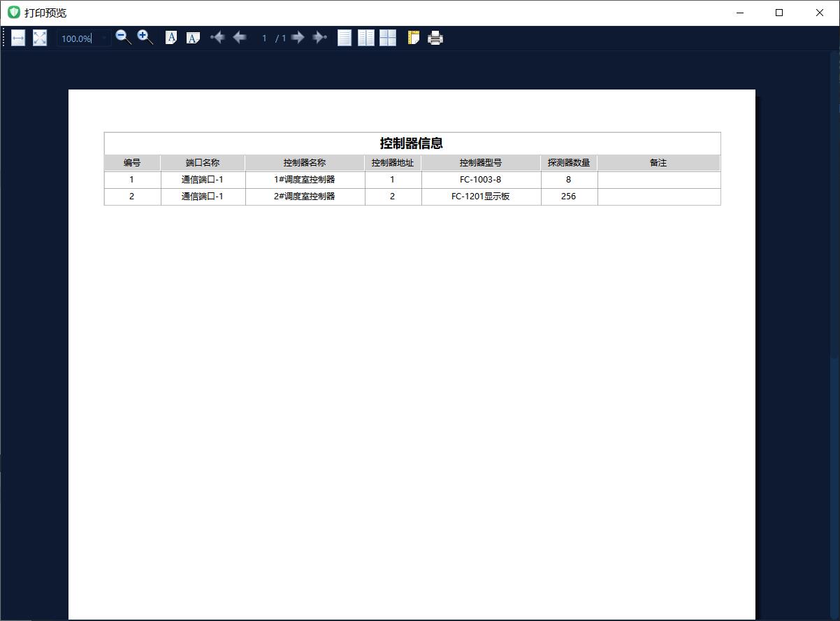
Task: Click the fit-to-width icon
Action: tap(18, 38)
